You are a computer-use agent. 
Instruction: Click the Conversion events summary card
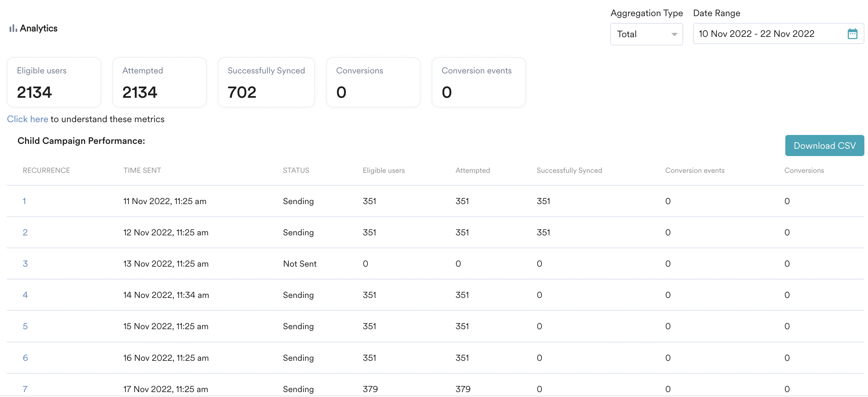478,82
